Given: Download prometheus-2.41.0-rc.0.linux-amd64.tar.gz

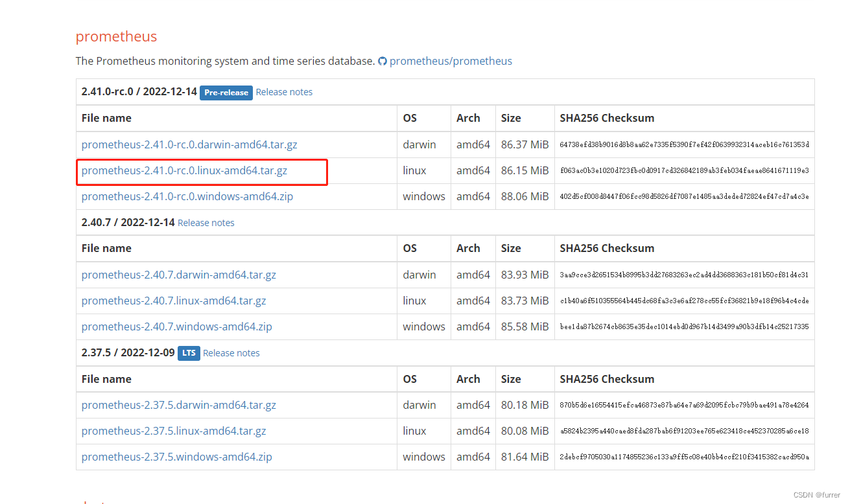Looking at the screenshot, I should tap(184, 170).
